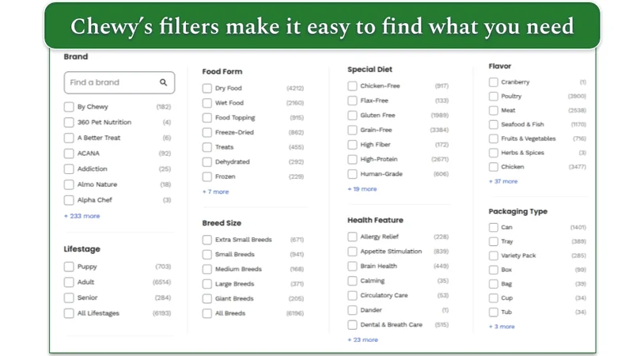Tick the Tray packaging checkbox
The height and width of the screenshot is (356, 644).
[493, 242]
